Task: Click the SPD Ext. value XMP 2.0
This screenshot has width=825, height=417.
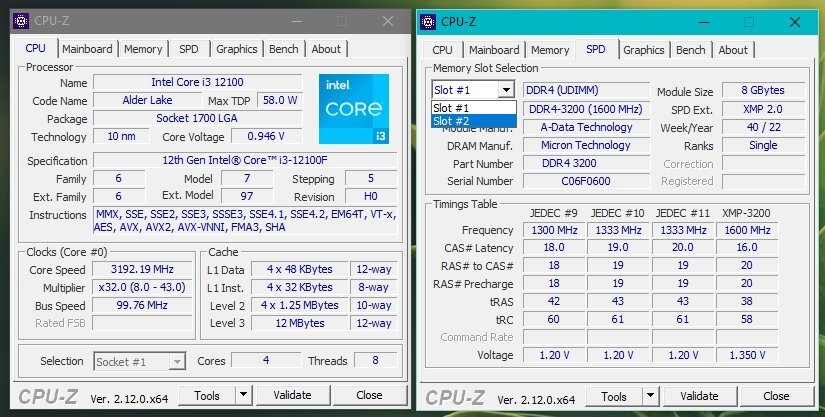Action: [763, 109]
